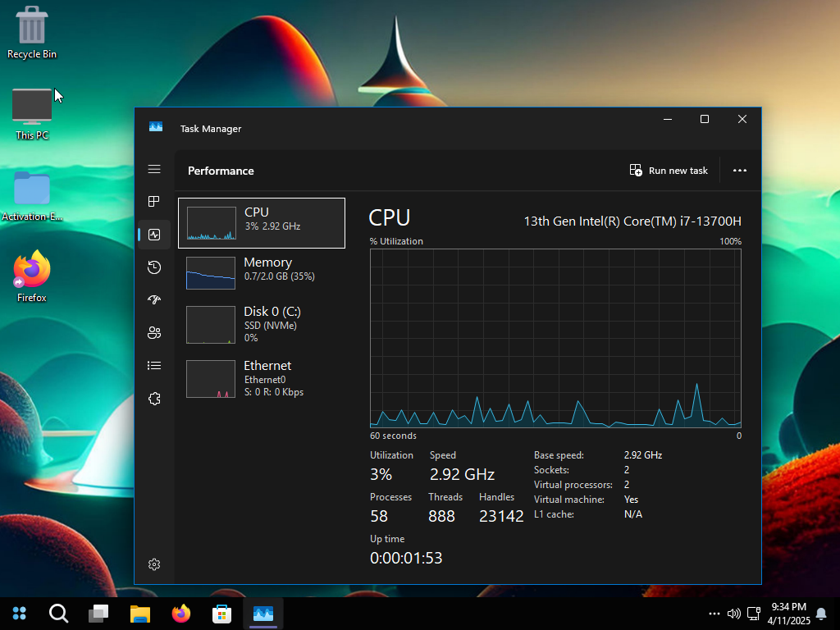The image size is (840, 630).
Task: Click the Speed value 2.92 GHz
Action: [462, 474]
